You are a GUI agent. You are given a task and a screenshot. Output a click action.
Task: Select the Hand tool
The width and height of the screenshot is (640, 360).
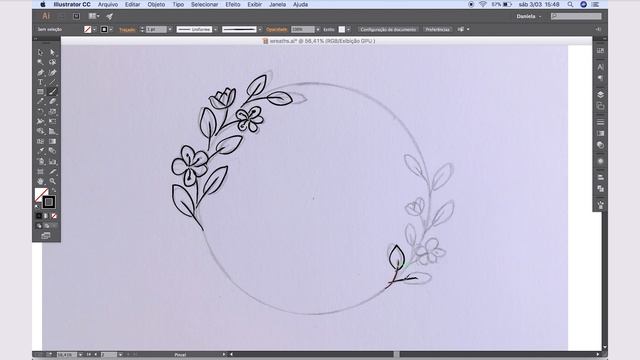point(40,181)
